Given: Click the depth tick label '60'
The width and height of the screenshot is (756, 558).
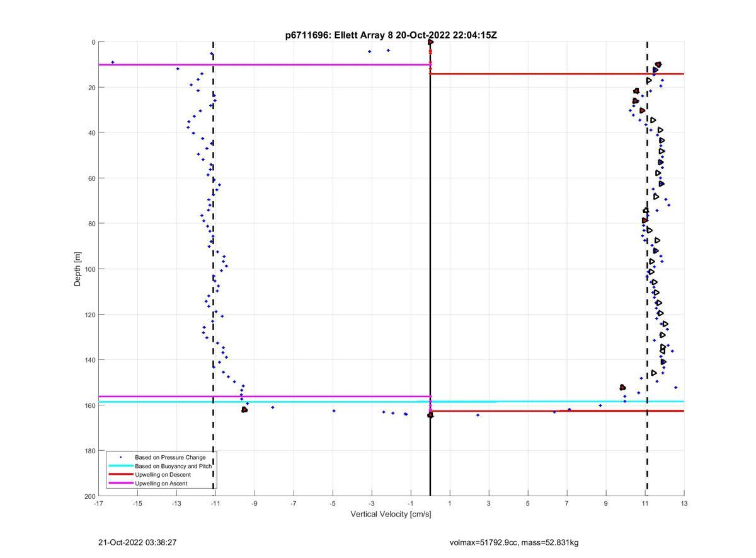Looking at the screenshot, I should 91,178.
